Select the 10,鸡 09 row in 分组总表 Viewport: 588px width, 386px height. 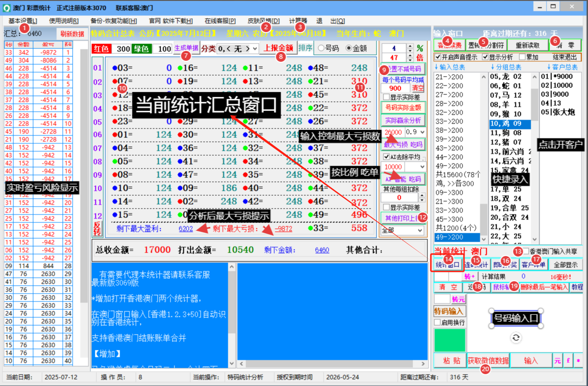pyautogui.click(x=510, y=124)
